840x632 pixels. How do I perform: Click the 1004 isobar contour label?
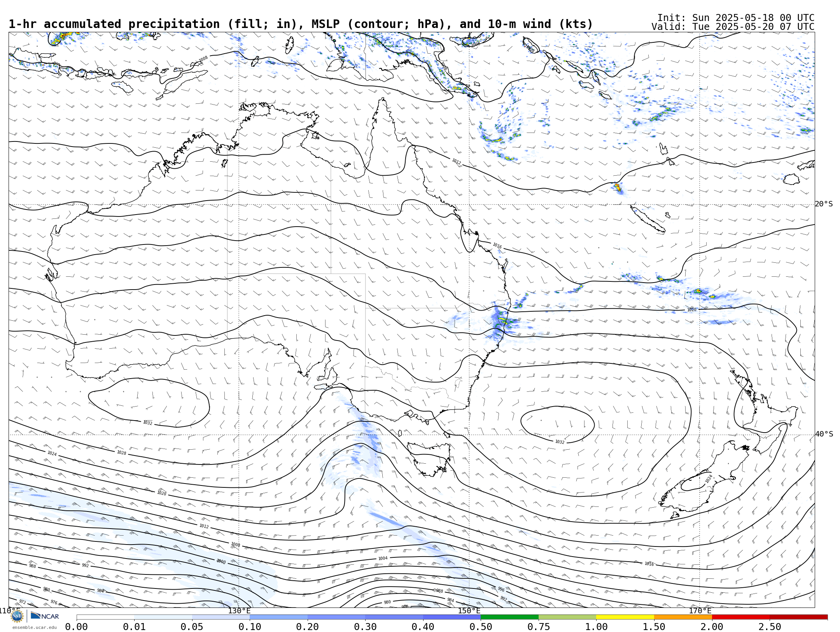[383, 559]
